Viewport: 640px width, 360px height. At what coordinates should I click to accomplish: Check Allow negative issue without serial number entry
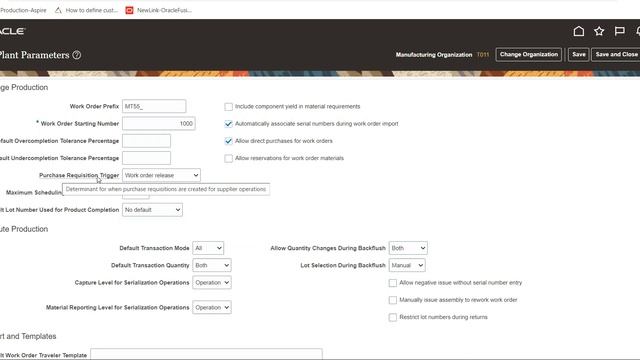tap(393, 282)
